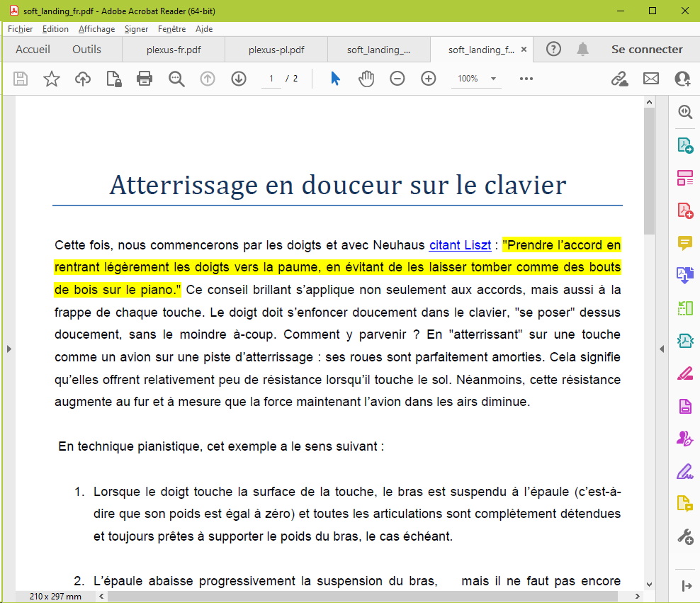Select the Hand pan tool
This screenshot has height=603, width=700.
point(366,79)
